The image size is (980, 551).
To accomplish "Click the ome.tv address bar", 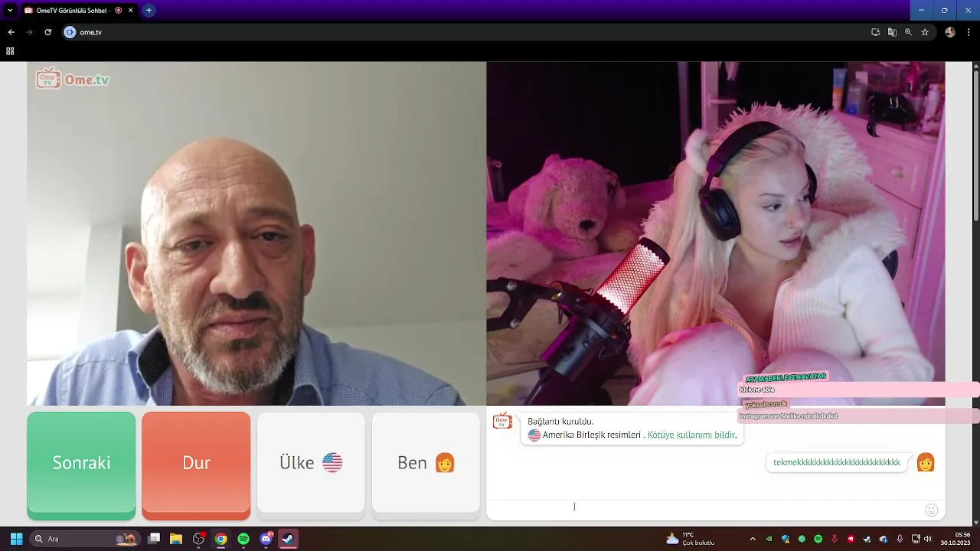I will click(x=459, y=32).
